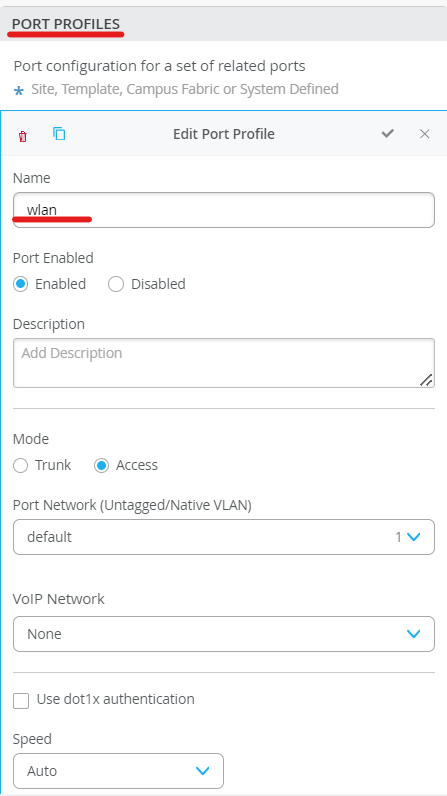Expand the VoIP Network dropdown
This screenshot has height=796, width=447.
click(x=224, y=634)
